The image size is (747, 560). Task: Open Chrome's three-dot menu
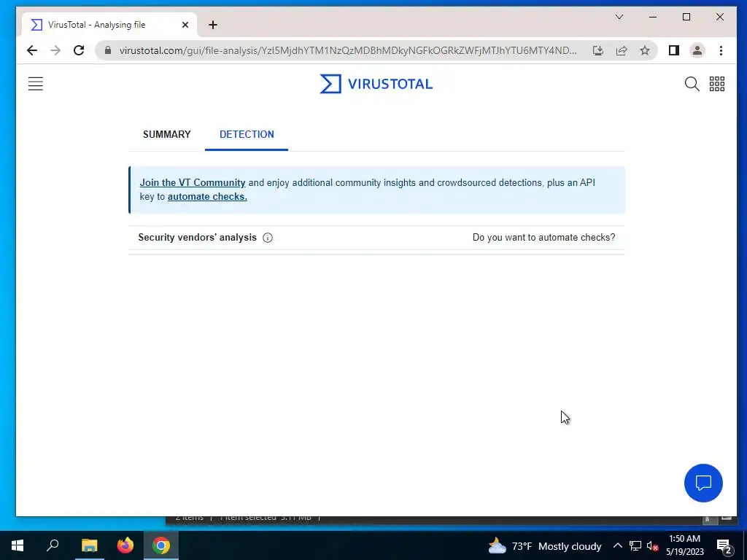pyautogui.click(x=721, y=50)
